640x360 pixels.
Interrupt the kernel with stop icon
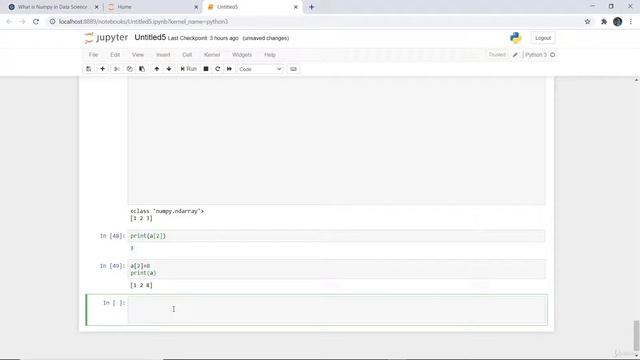pos(206,69)
